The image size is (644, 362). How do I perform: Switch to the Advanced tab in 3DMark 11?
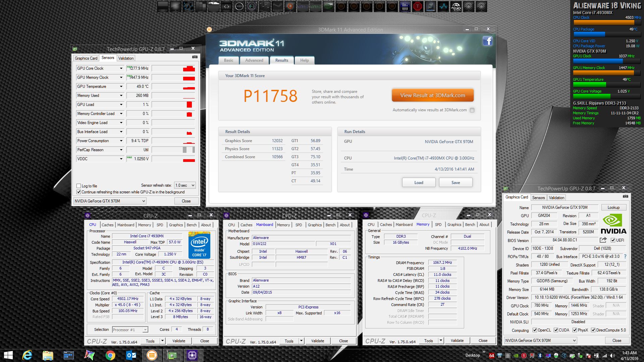(x=254, y=60)
